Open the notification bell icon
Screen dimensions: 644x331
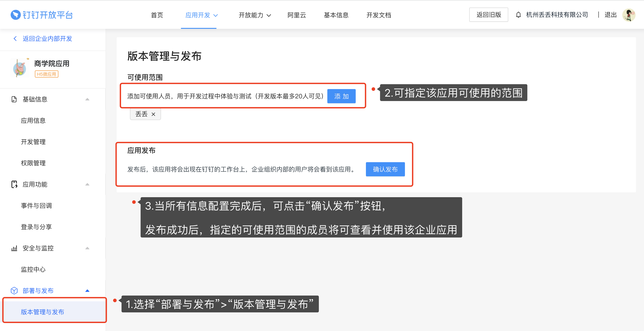tap(518, 15)
